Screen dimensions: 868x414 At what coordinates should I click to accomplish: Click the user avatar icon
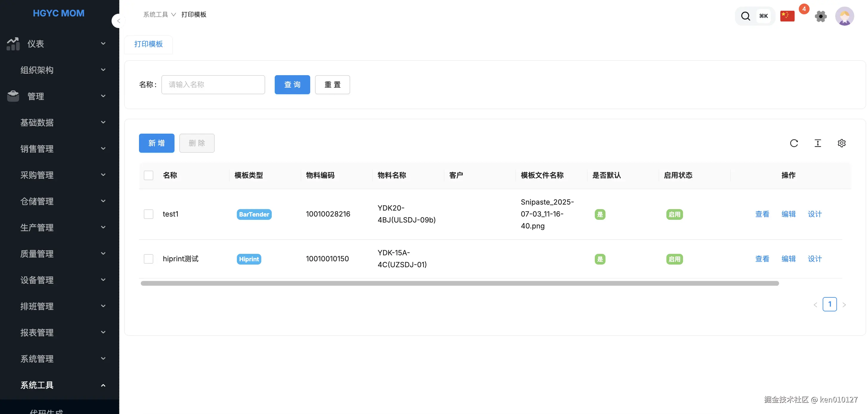coord(844,16)
